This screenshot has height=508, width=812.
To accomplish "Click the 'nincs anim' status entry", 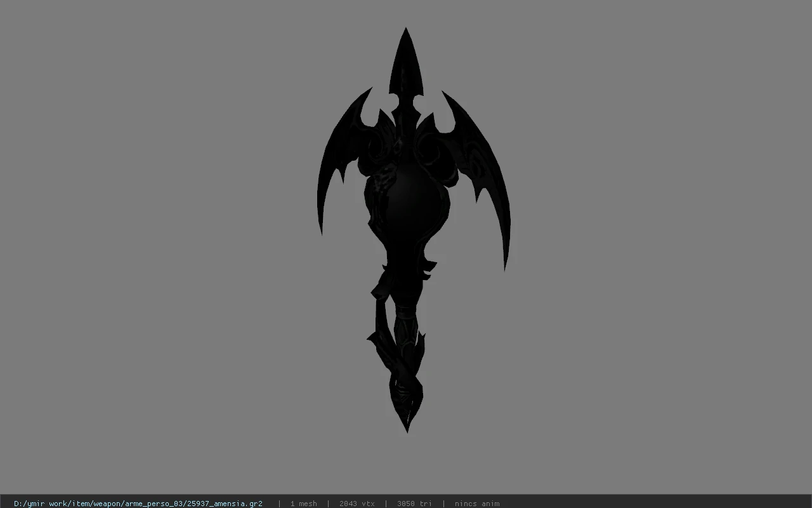I will point(477,504).
